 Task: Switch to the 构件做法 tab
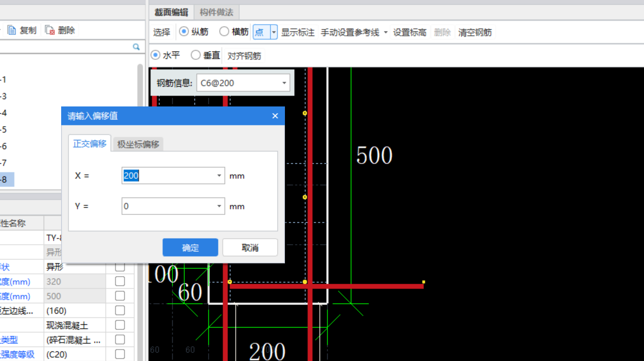click(216, 12)
